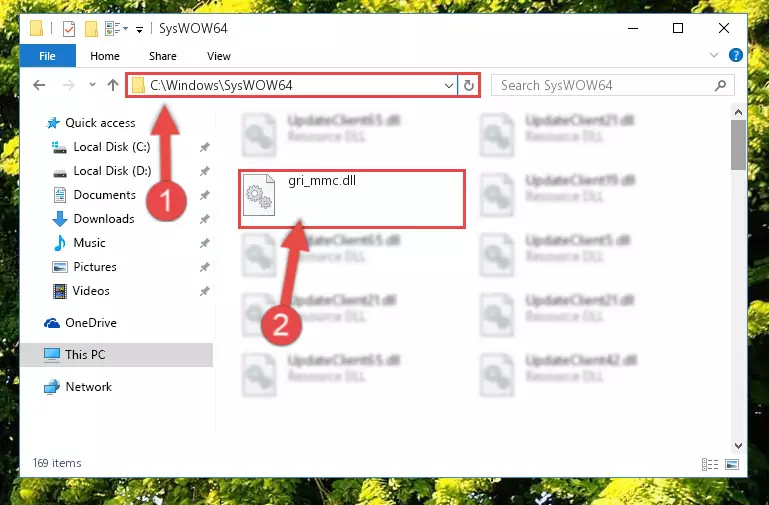Click the folder icon in title bar
The image size is (769, 505).
point(37,28)
